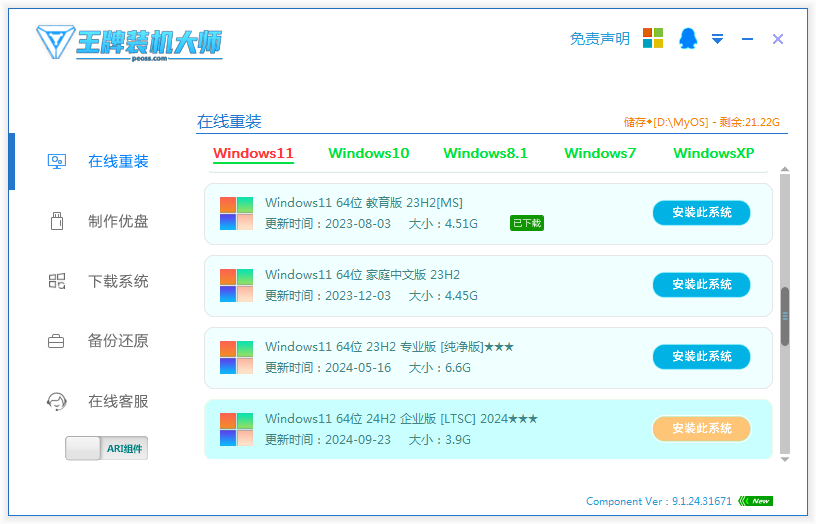Screen dimensions: 816x524
Task: Switch to the Windows11 tab
Action: point(253,154)
